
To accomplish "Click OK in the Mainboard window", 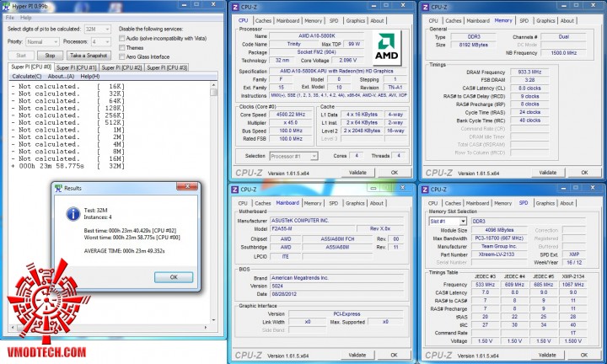I will (x=394, y=355).
